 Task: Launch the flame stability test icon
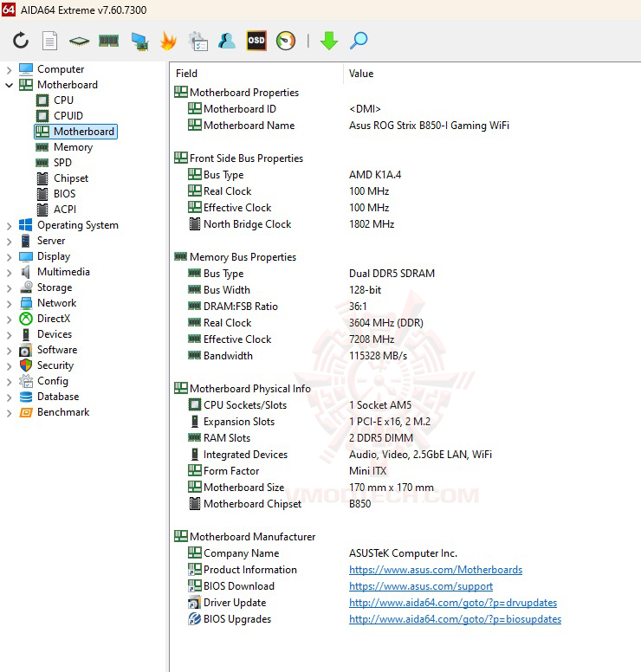click(x=168, y=42)
